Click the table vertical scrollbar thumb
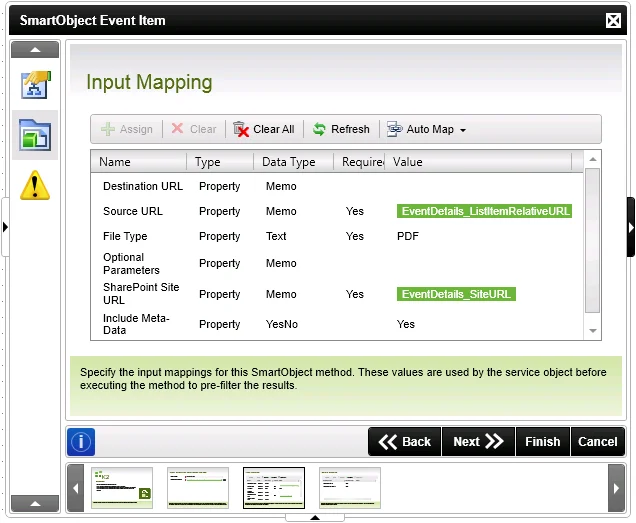 (x=592, y=241)
